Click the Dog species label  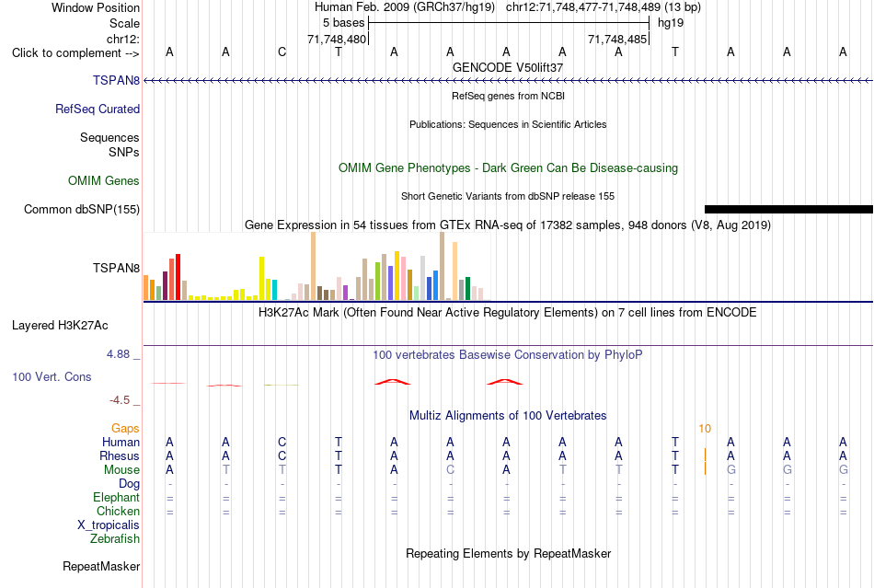pyautogui.click(x=129, y=484)
